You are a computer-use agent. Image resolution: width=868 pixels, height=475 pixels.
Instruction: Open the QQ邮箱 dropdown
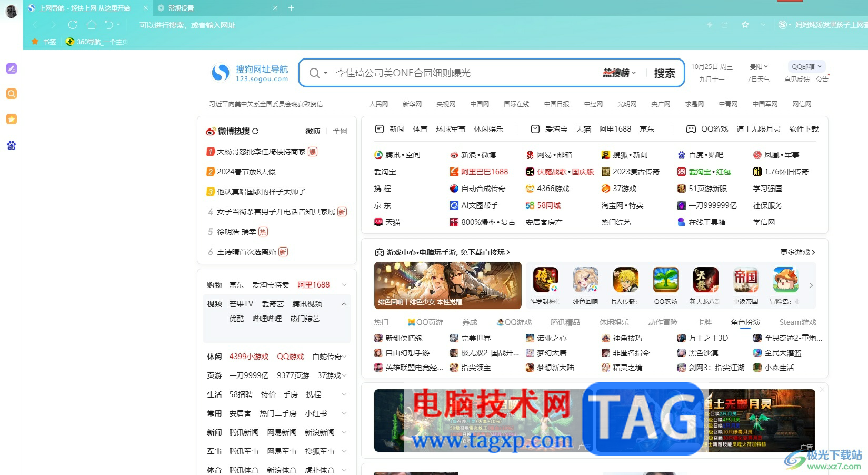(x=806, y=67)
